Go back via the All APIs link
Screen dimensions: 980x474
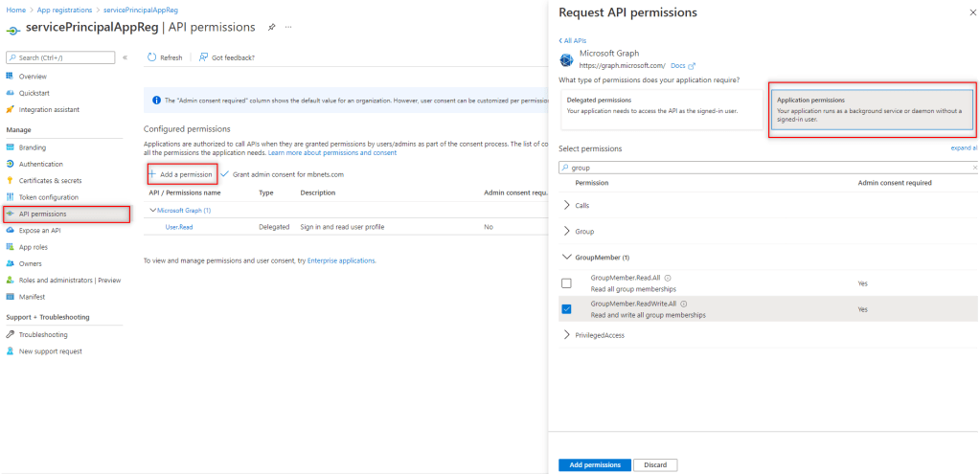pyautogui.click(x=572, y=40)
